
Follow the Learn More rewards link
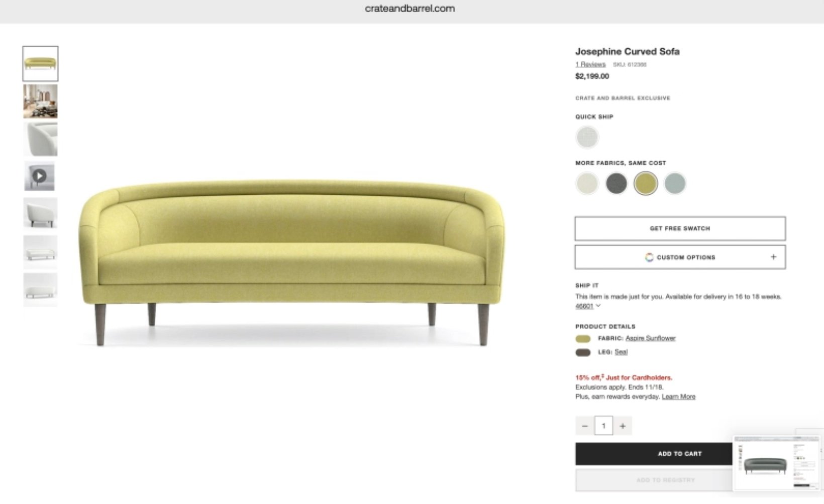coord(678,397)
